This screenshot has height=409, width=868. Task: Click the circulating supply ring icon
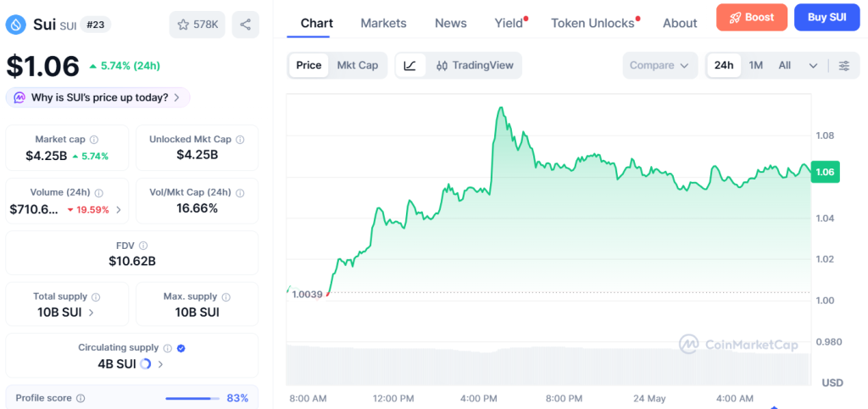pyautogui.click(x=146, y=363)
